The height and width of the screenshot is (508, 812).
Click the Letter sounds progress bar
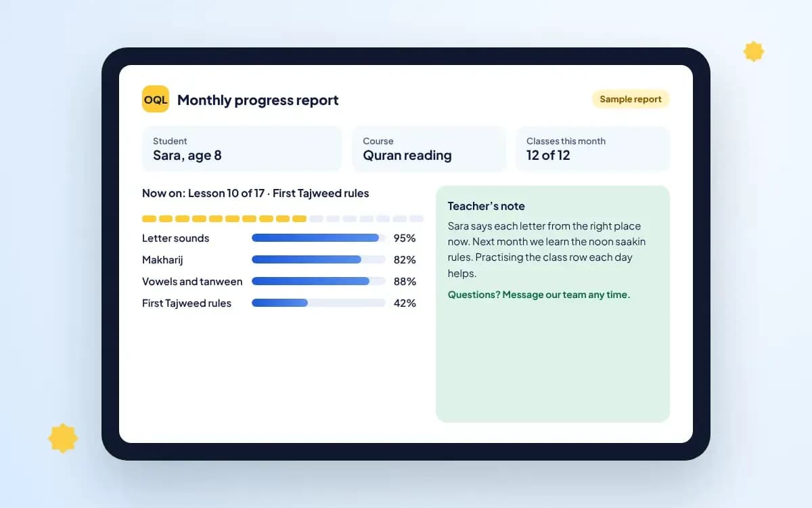pyautogui.click(x=319, y=238)
